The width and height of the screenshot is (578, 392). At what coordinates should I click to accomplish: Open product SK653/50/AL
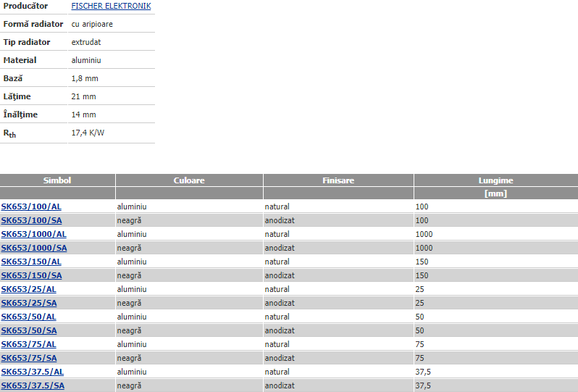(28, 317)
